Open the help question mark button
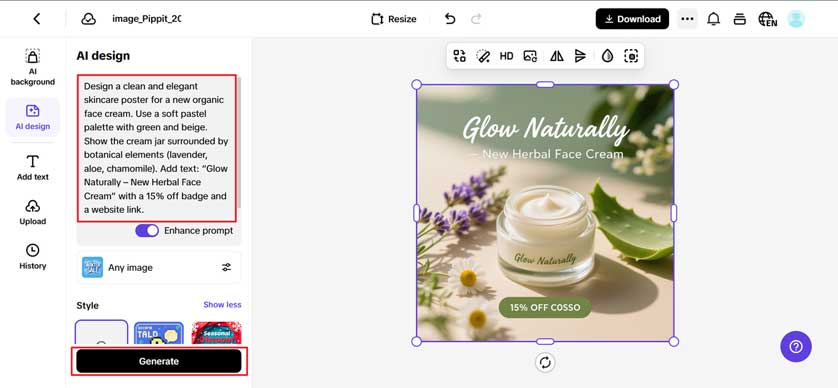This screenshot has height=388, width=838. (796, 347)
